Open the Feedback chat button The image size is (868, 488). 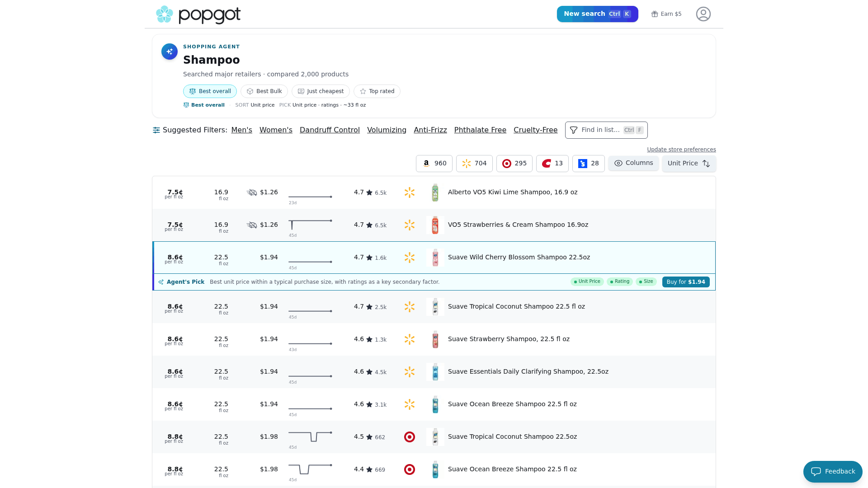(x=833, y=472)
